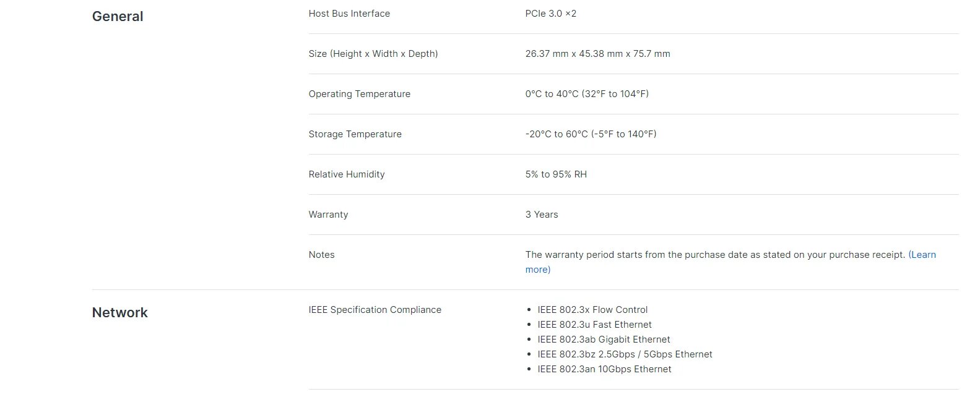Viewport: 980px width, 397px height.
Task: Click the Notes row label
Action: pyautogui.click(x=321, y=255)
